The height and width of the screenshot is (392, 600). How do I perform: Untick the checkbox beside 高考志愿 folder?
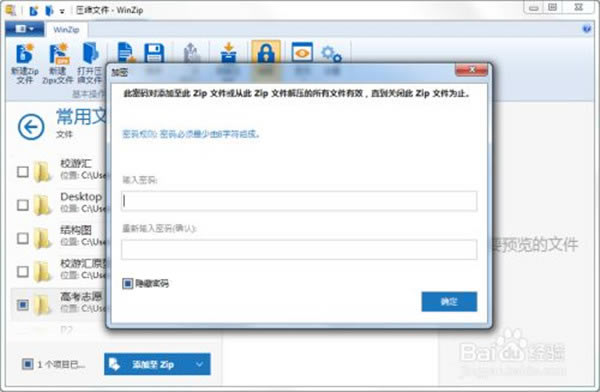click(23, 305)
